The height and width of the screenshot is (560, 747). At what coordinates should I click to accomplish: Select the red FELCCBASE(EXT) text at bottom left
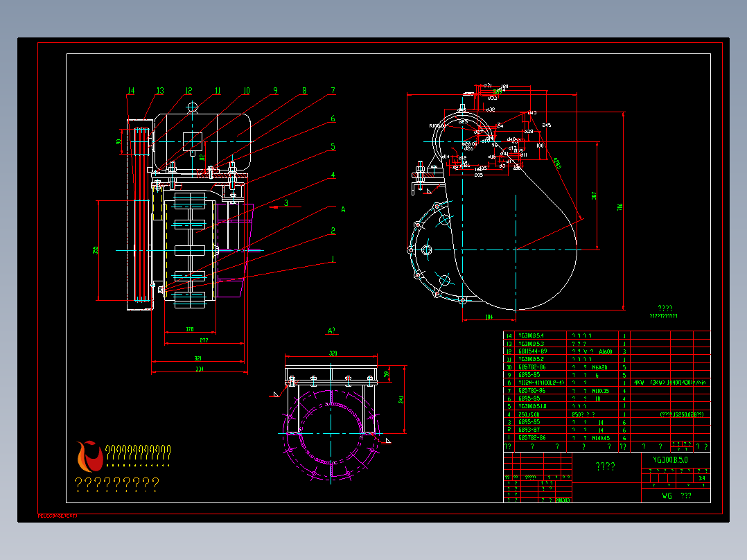pos(57,516)
